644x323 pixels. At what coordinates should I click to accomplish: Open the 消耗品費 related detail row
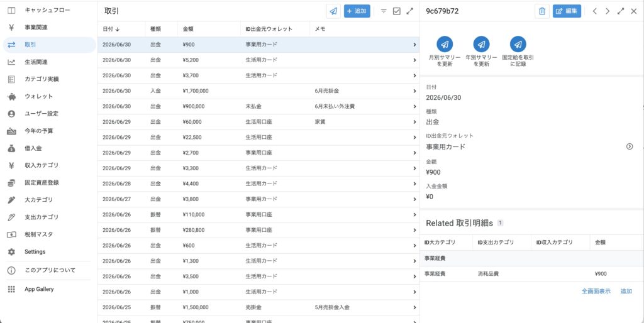(x=531, y=274)
